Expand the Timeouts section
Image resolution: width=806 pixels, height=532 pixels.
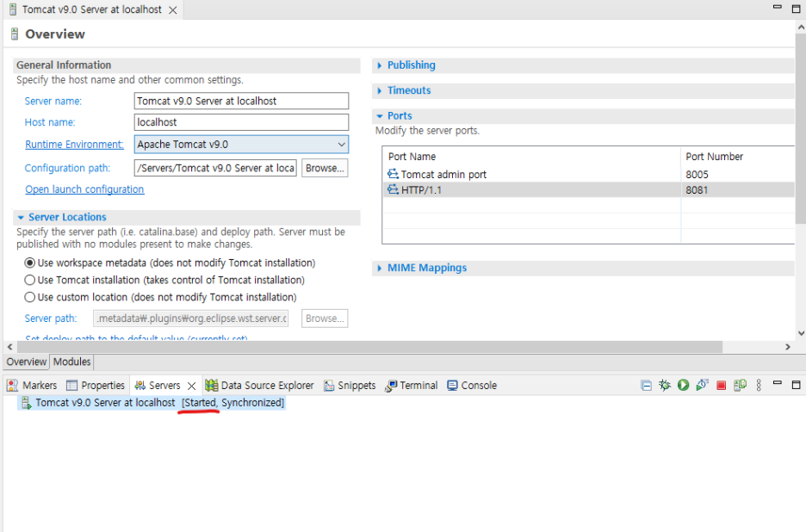[x=380, y=90]
